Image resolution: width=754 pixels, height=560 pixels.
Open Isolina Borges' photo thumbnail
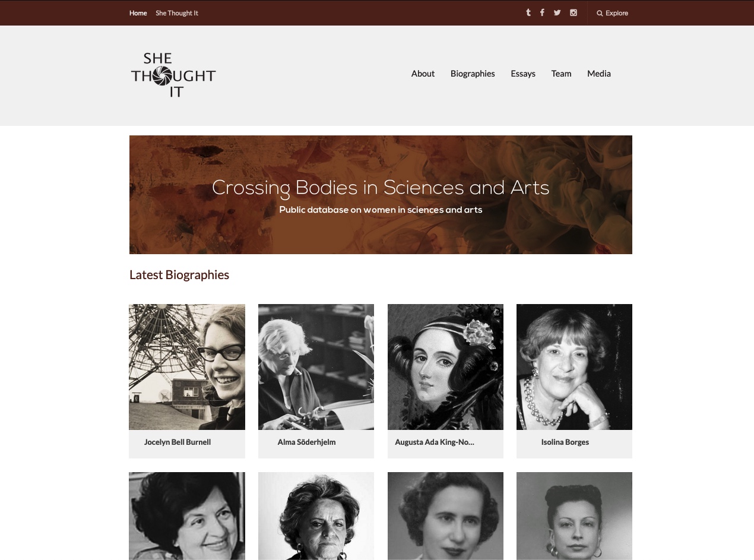coord(574,367)
